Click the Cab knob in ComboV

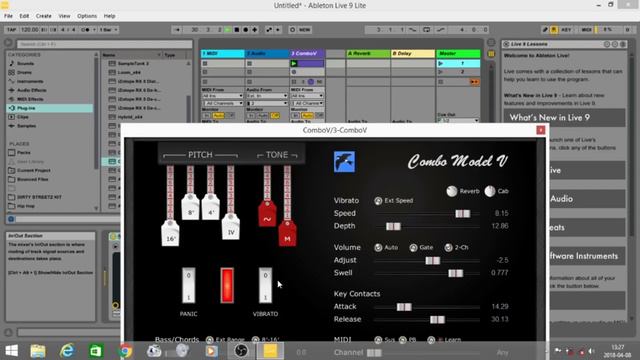pyautogui.click(x=490, y=191)
